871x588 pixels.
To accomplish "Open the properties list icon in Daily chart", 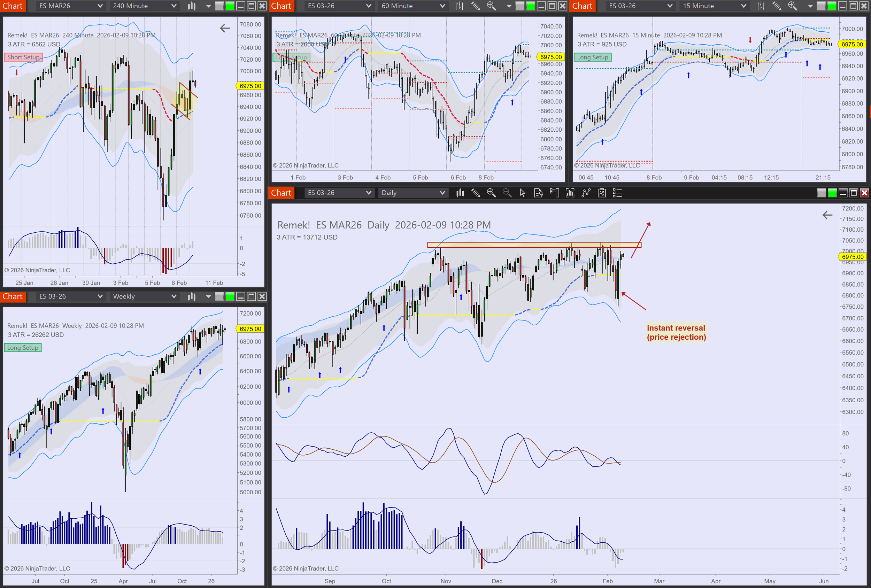I will pyautogui.click(x=617, y=193).
